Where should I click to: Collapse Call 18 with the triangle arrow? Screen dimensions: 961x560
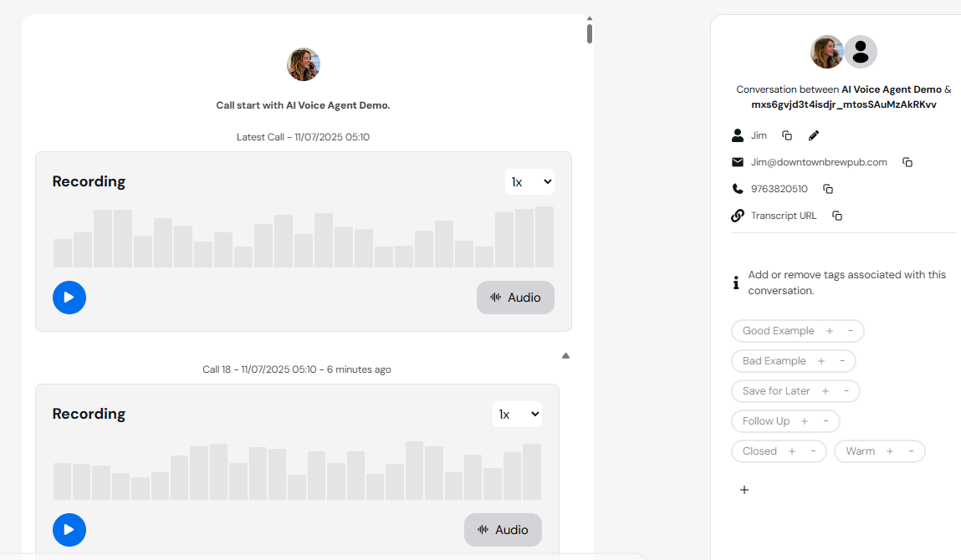(x=565, y=356)
